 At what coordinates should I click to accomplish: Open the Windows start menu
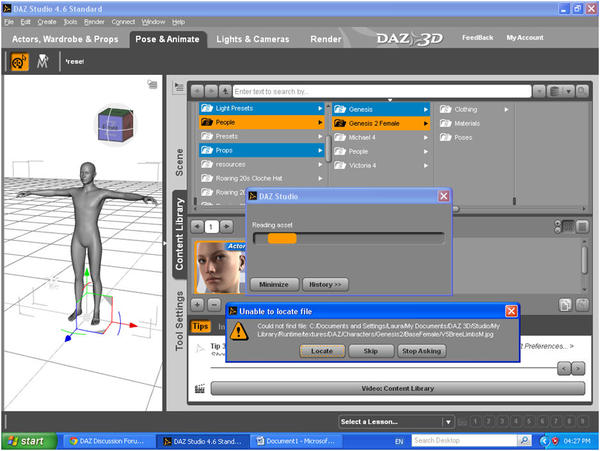click(29, 441)
